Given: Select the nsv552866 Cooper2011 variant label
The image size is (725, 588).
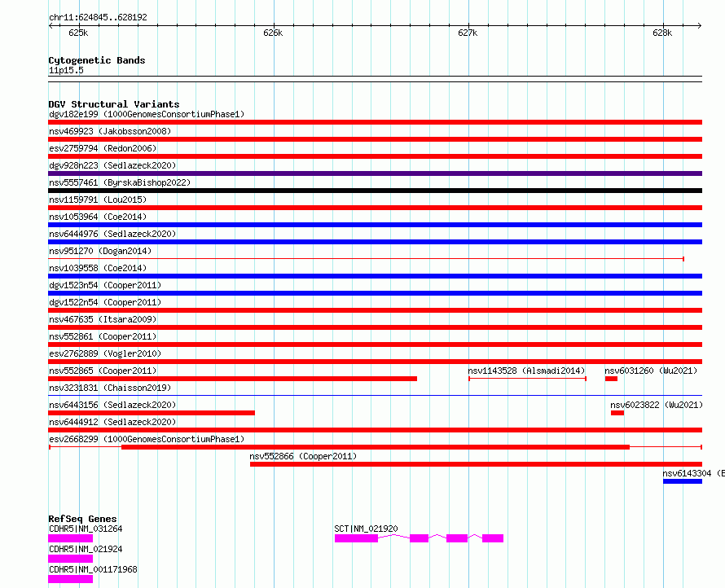Looking at the screenshot, I should click(x=303, y=456).
